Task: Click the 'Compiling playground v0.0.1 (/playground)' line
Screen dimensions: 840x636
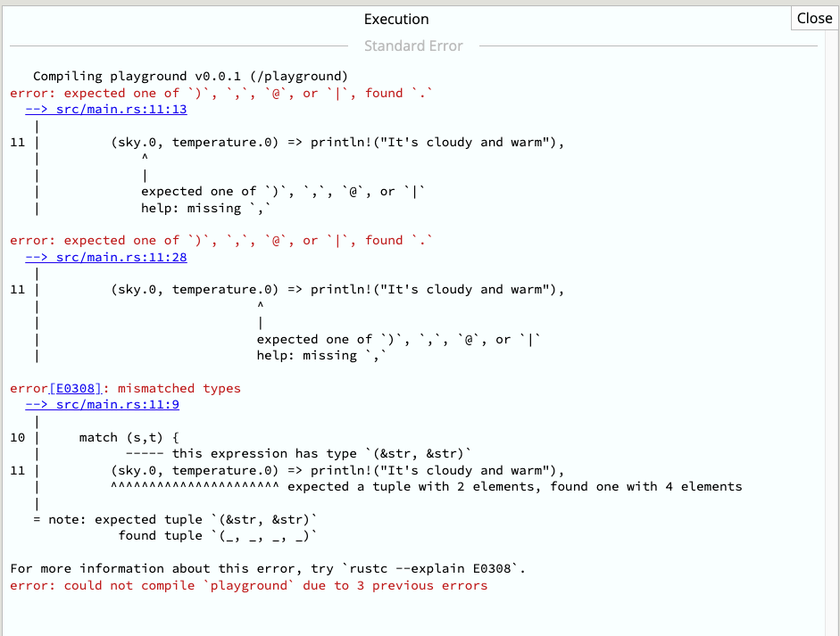Action: [x=191, y=76]
